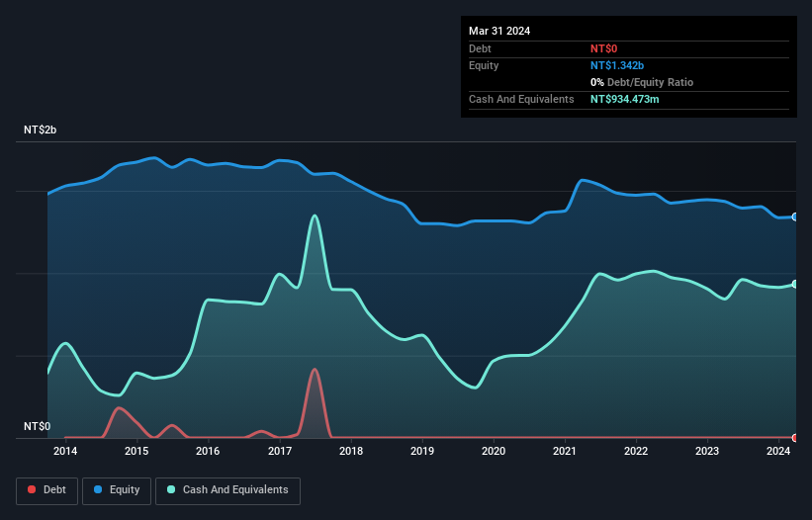Click the red Debt endpoint marker
The height and width of the screenshot is (520, 812).
tap(795, 438)
